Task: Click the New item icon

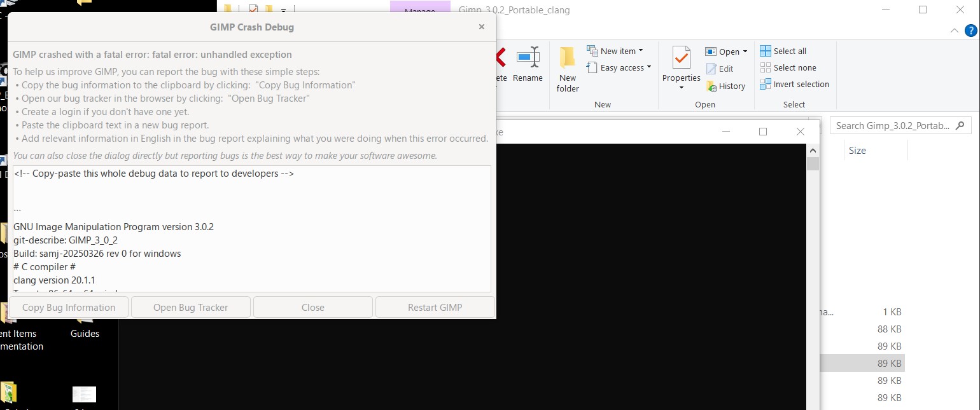Action: pos(592,51)
